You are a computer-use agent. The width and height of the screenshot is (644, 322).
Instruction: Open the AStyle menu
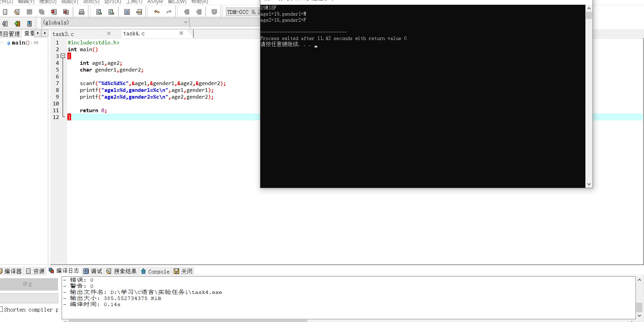coord(155,2)
